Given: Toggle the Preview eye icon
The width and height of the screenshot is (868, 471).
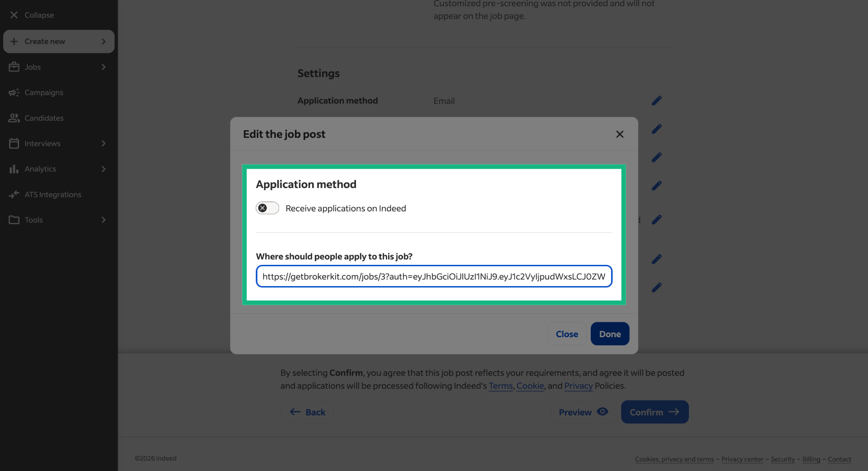Looking at the screenshot, I should [x=603, y=411].
